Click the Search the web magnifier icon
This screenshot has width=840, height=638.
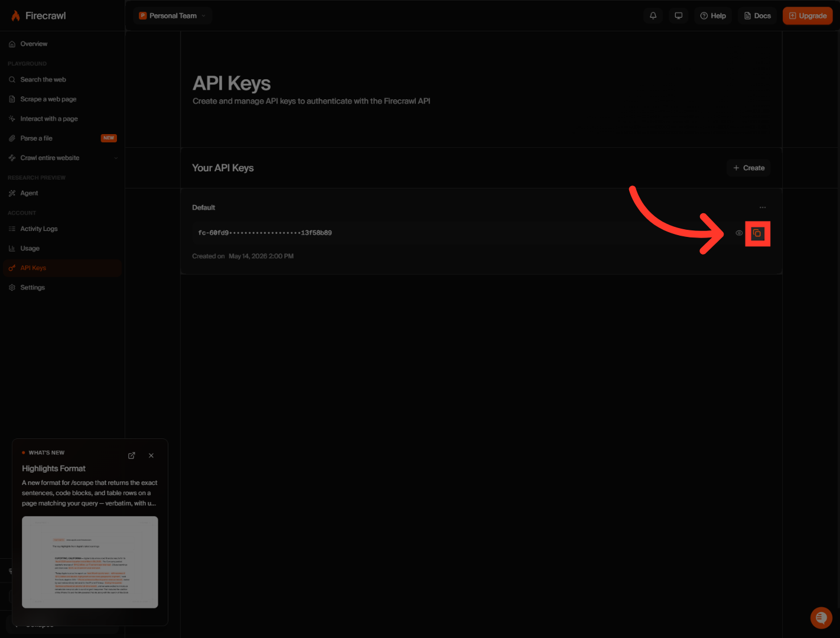click(x=12, y=80)
